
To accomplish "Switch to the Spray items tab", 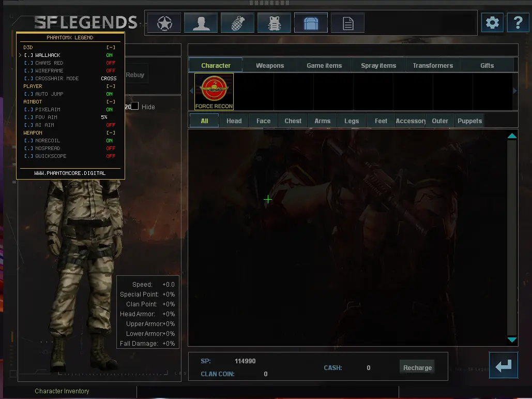I will coord(378,65).
